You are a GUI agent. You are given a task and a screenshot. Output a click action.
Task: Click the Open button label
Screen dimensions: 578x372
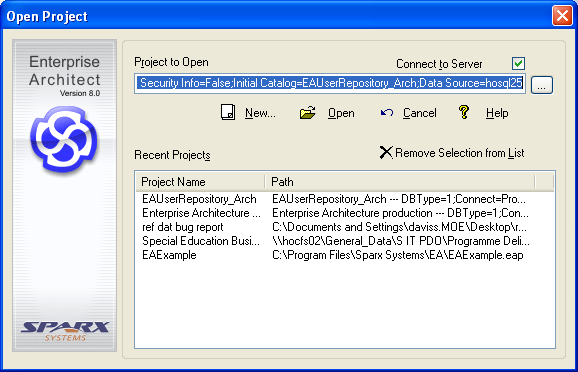point(341,113)
